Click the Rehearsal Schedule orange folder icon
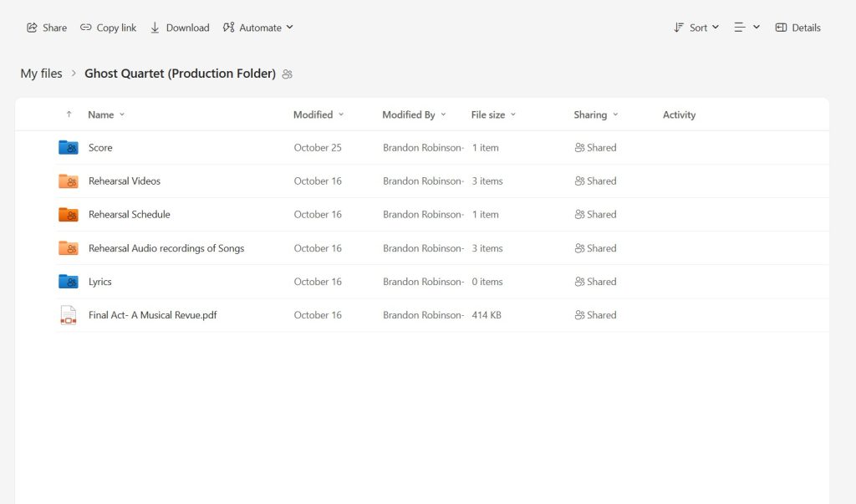The image size is (856, 504). coord(69,215)
